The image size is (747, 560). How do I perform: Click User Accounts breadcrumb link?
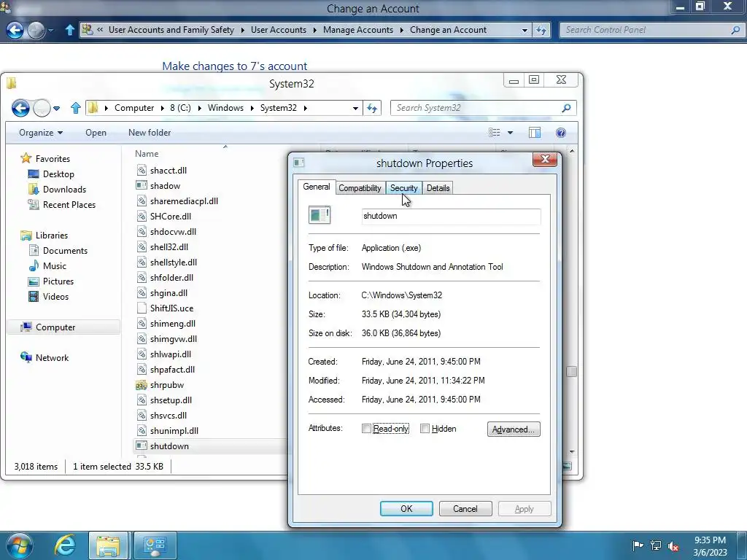pos(279,30)
